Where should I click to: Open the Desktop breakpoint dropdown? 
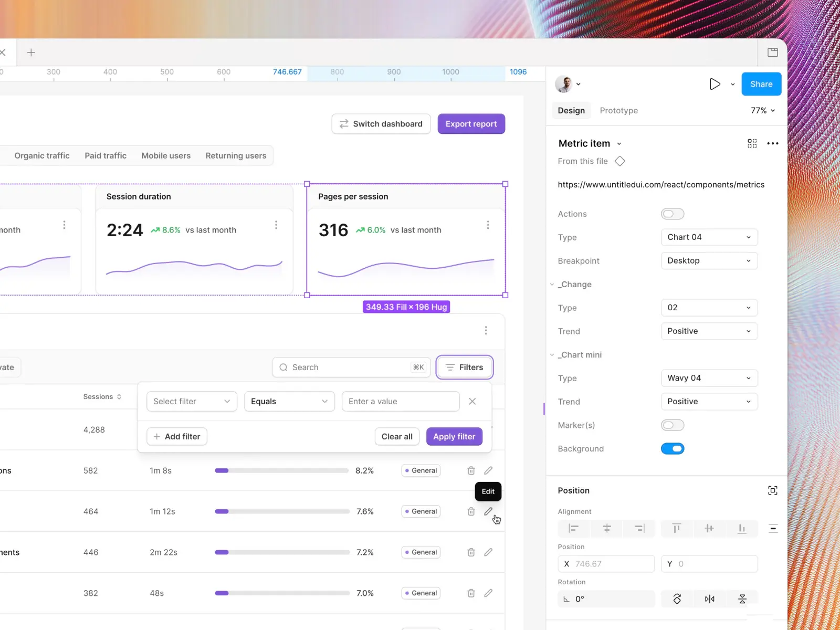pos(709,261)
